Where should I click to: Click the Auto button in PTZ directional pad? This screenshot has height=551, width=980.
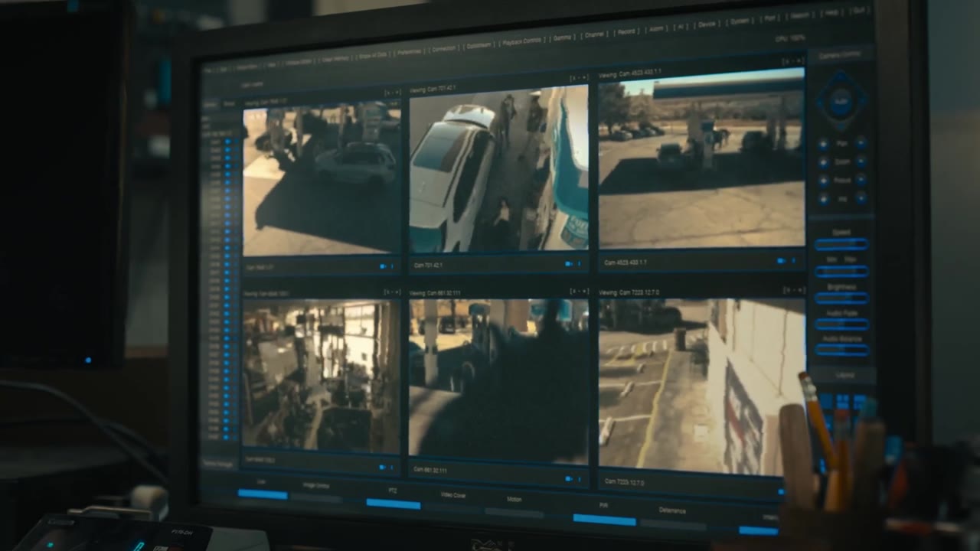841,102
